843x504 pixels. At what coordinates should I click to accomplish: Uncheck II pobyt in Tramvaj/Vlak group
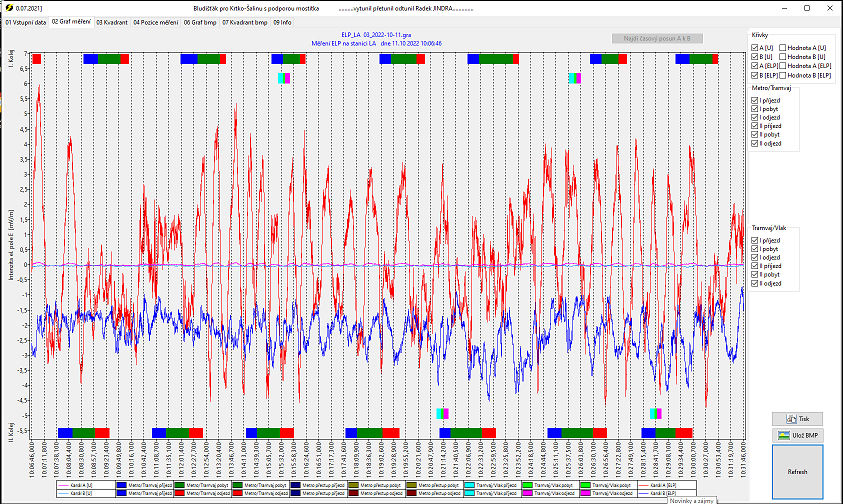pos(756,275)
